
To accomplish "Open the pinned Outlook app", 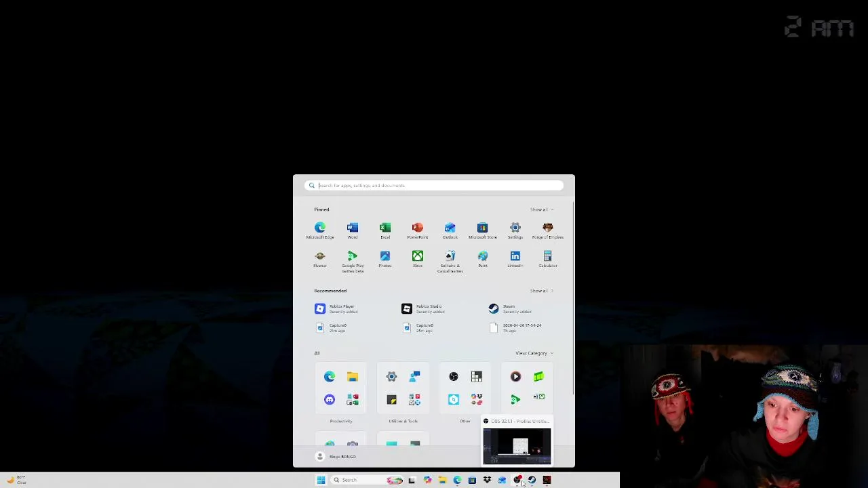I will [450, 230].
